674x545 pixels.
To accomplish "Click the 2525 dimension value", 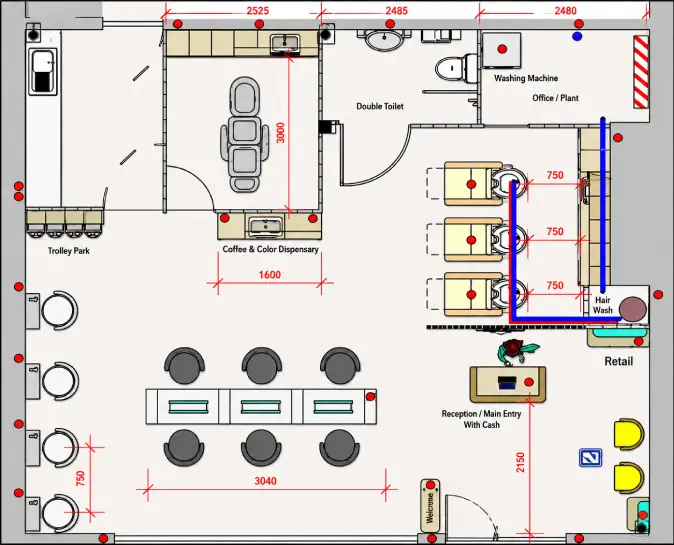I will (x=257, y=11).
